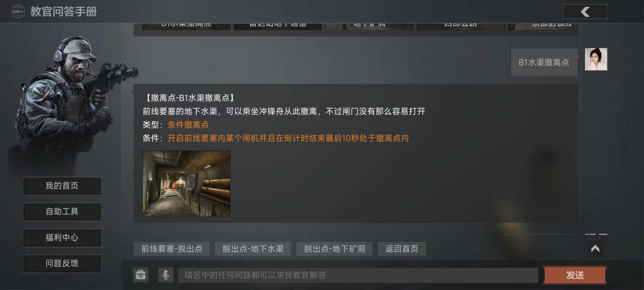Choose the 前线要塞-脱出点 quick reply
This screenshot has height=290, width=644.
[172, 249]
